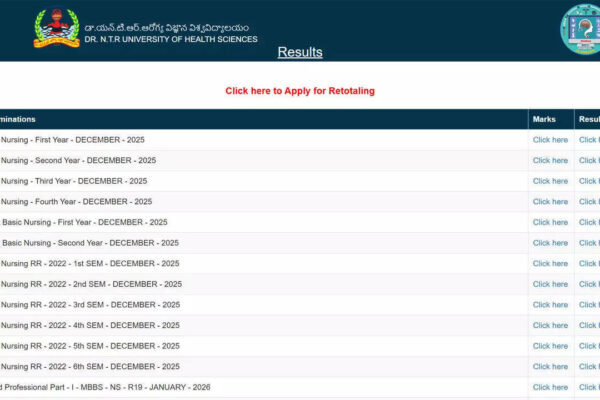
Task: Open Marks link for Nursing Second Year December 2025
Action: 550,160
